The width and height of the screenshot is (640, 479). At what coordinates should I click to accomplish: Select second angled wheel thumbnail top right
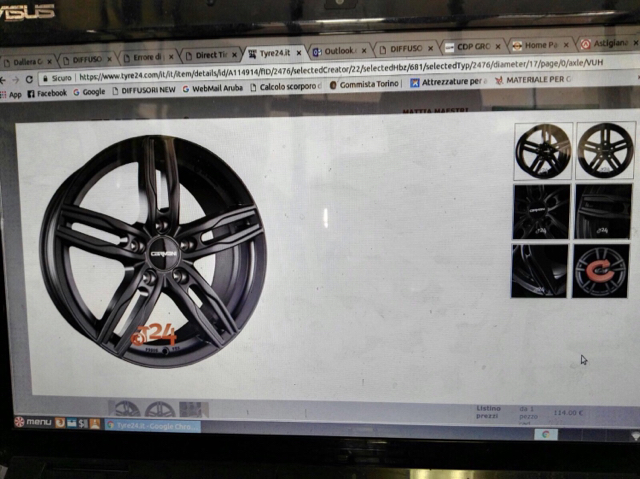(605, 151)
